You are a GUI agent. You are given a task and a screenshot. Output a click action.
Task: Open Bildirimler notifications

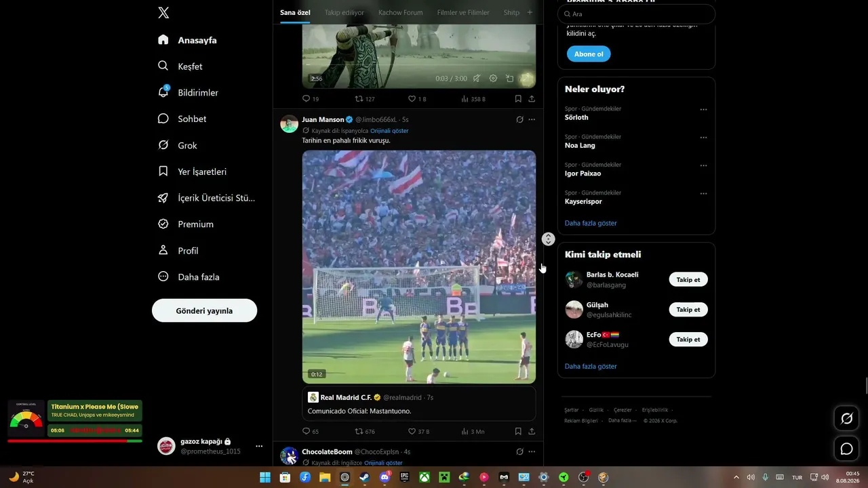point(189,92)
